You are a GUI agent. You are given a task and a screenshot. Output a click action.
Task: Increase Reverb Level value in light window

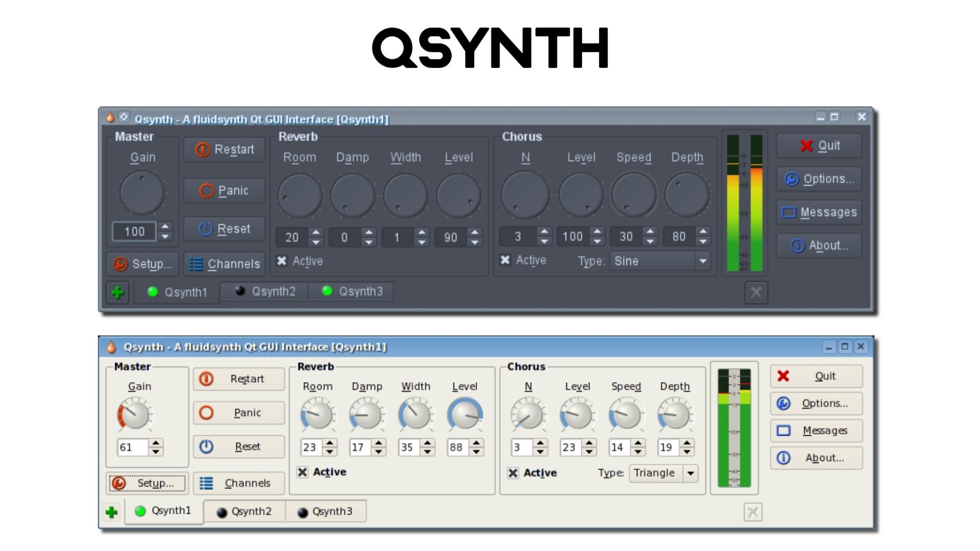coord(476,443)
